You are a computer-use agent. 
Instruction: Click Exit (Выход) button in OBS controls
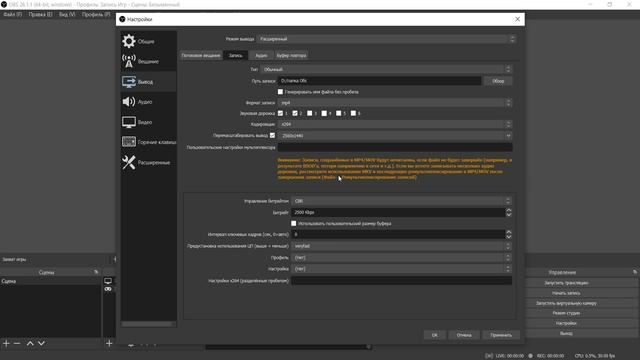click(566, 333)
